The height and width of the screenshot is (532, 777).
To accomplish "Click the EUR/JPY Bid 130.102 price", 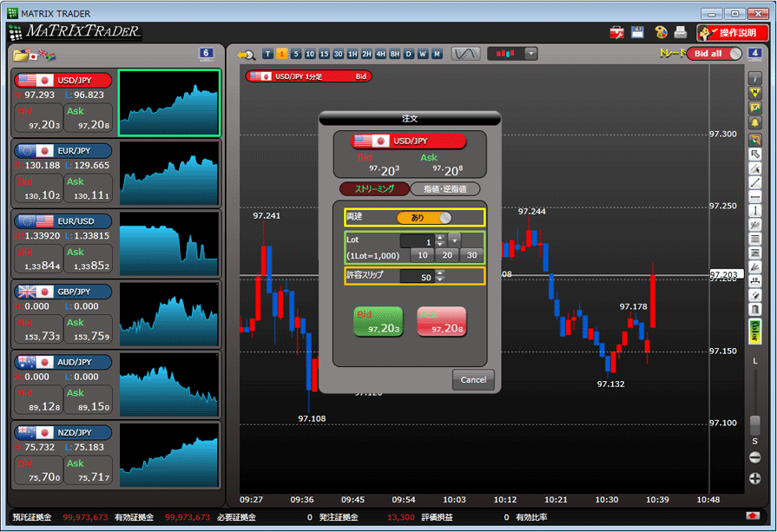I will pos(39,188).
